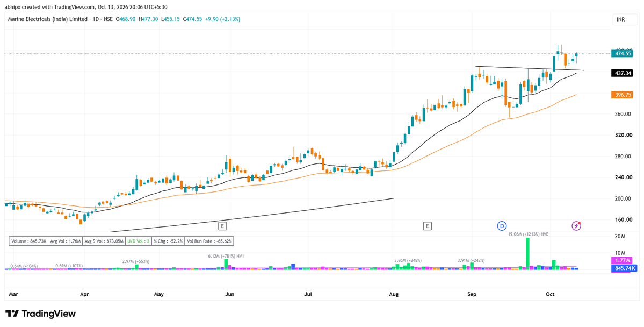
Task: Click the 'Avg Vol : 1.76M' cell
Action: click(66, 241)
